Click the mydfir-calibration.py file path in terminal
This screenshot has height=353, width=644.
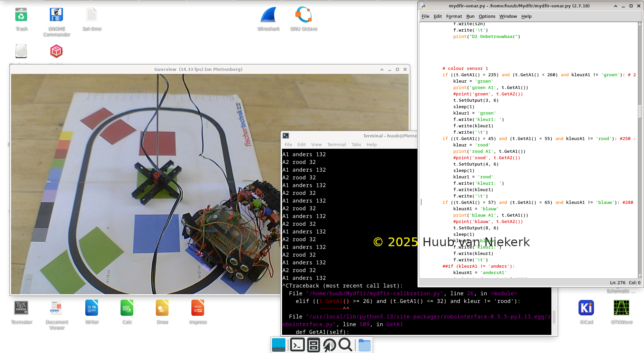[x=375, y=294]
